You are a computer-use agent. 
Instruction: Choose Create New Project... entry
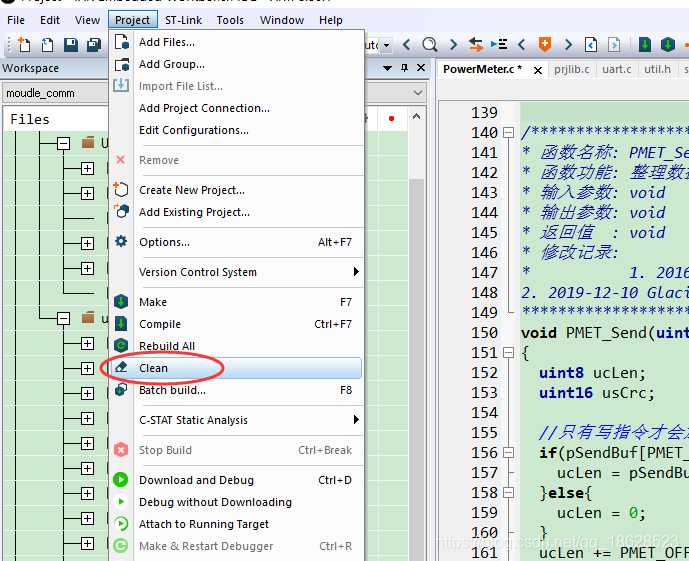click(236, 190)
